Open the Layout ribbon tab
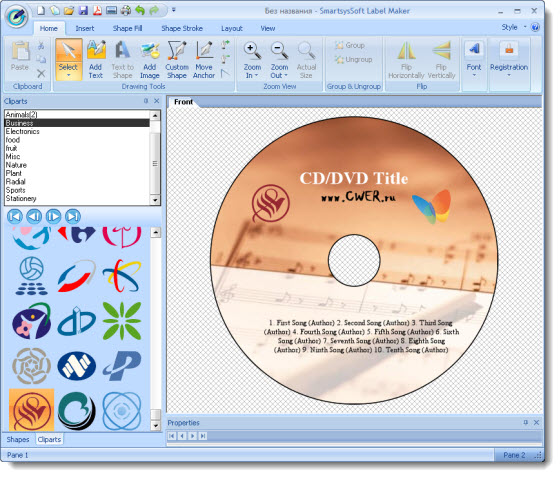 [x=232, y=28]
